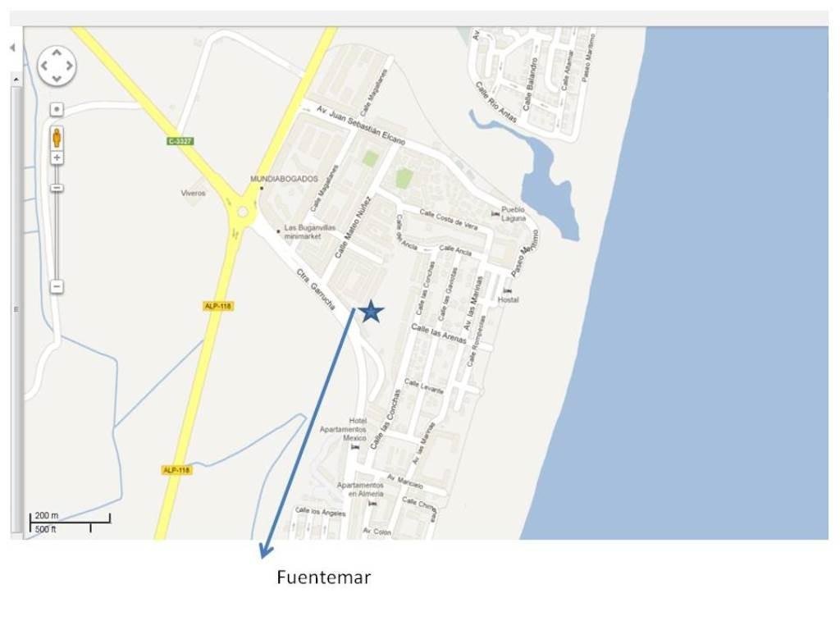Click the scrollbar up arrow
The image size is (840, 630).
pos(16,80)
